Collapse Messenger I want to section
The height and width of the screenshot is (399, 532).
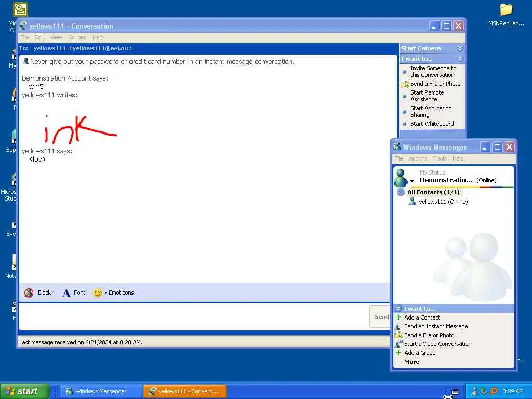coord(398,309)
